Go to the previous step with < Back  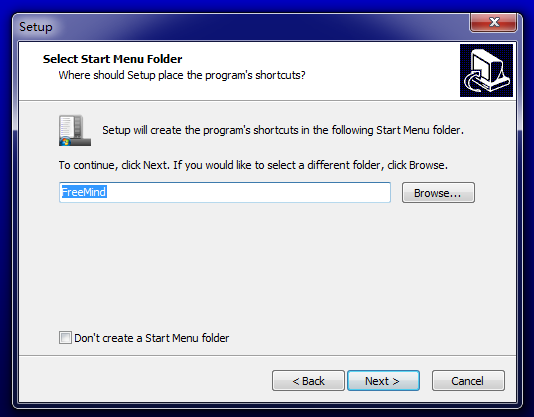[308, 381]
